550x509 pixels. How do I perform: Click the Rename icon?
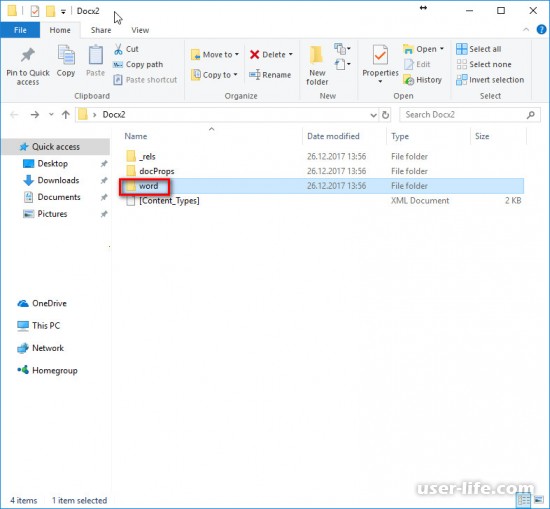click(255, 75)
